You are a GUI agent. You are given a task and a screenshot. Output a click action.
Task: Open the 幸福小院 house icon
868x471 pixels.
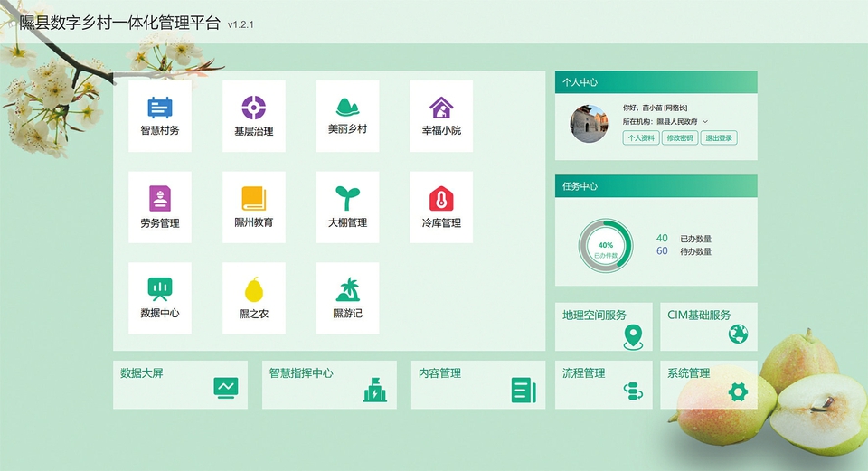(x=441, y=108)
